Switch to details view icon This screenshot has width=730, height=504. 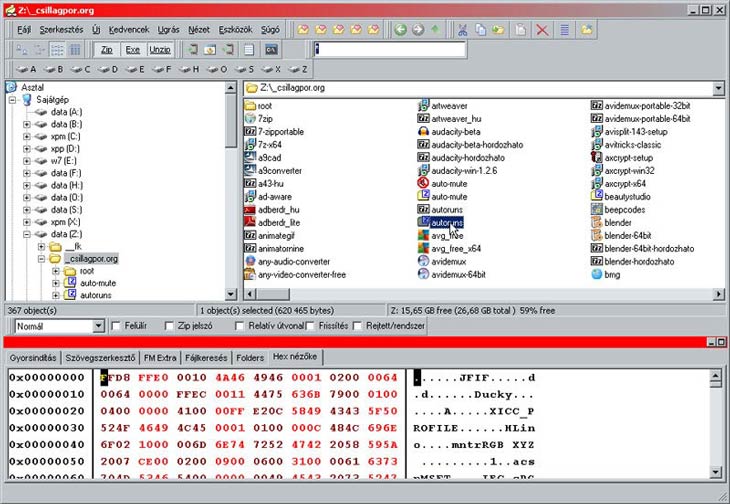click(74, 49)
